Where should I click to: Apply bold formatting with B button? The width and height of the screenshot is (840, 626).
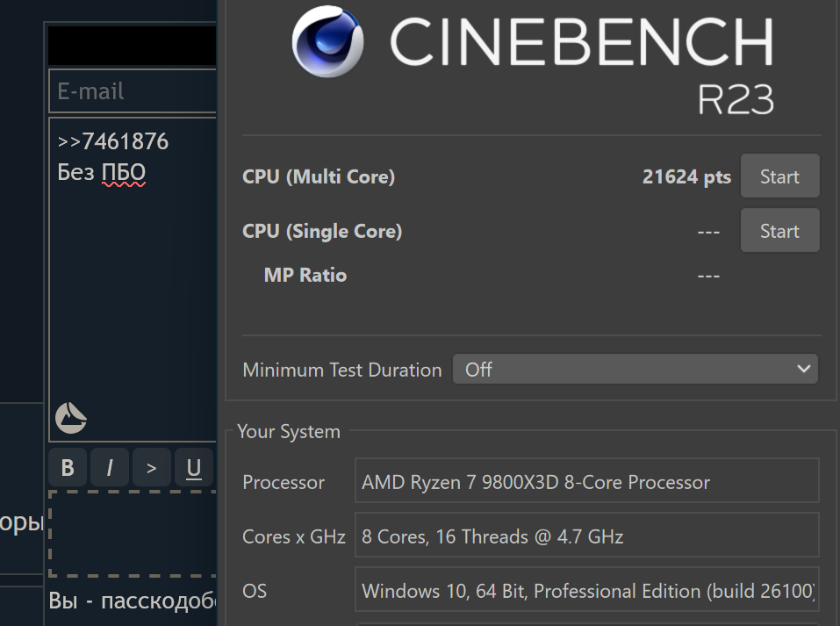pos(68,467)
